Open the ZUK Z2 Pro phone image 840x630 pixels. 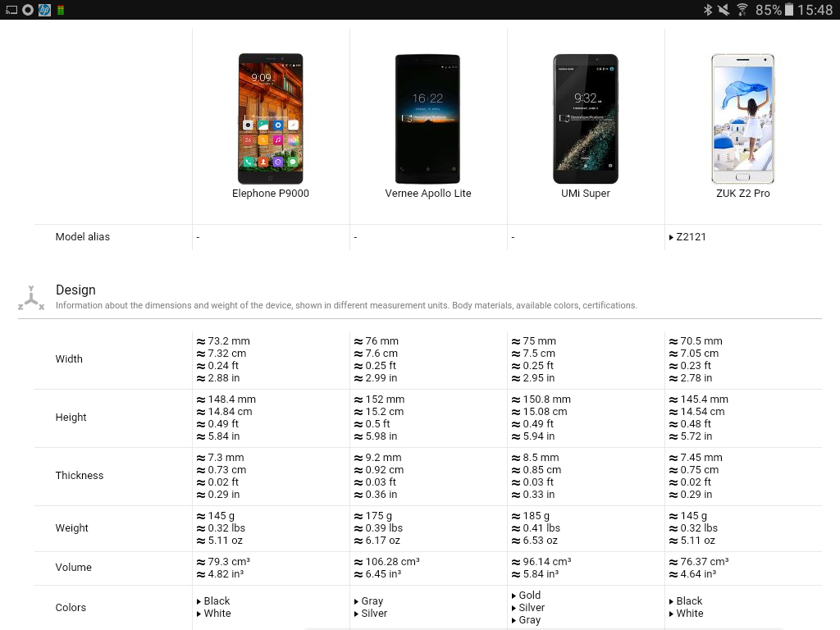[743, 119]
